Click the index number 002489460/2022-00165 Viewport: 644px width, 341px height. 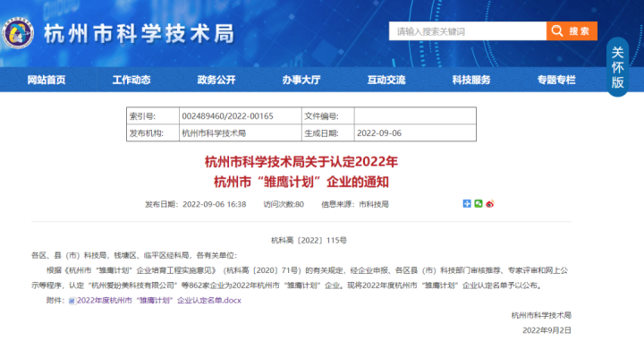[227, 116]
